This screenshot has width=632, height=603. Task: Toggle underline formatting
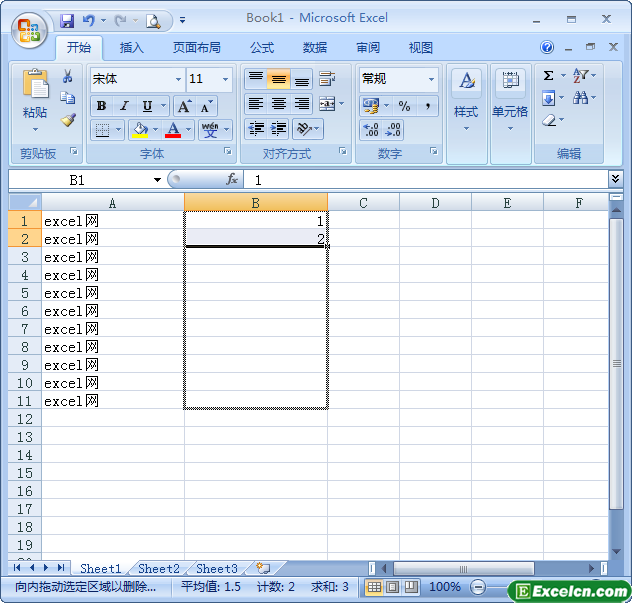pos(147,106)
